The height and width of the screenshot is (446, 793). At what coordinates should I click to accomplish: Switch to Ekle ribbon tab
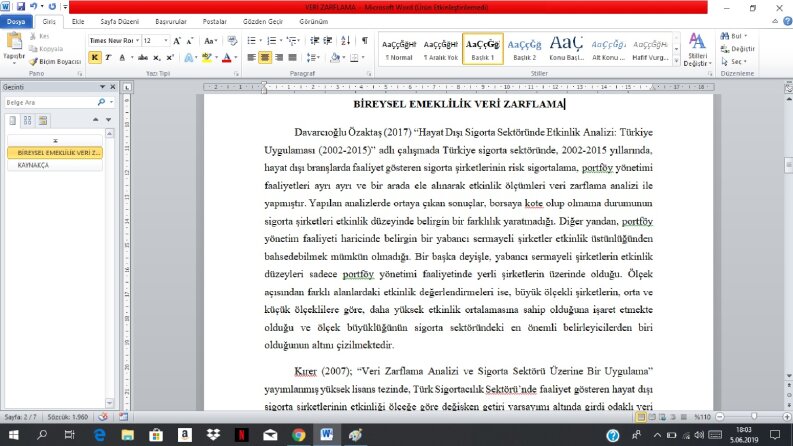78,22
